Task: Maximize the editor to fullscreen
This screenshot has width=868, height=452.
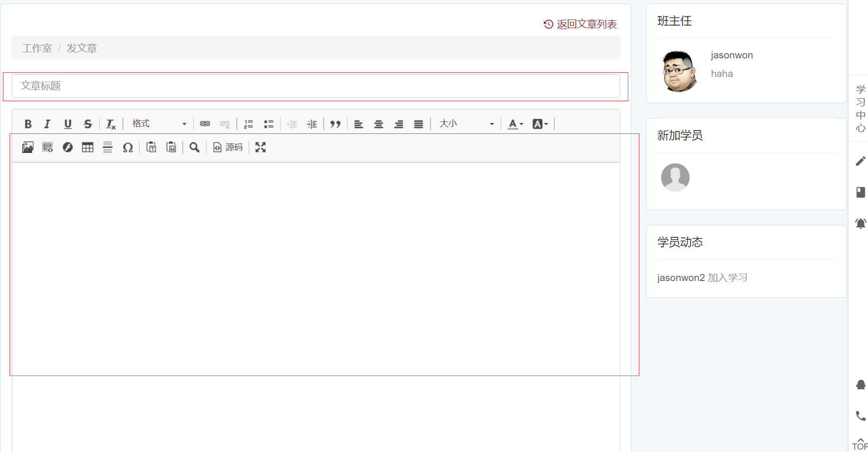Action: 261,147
